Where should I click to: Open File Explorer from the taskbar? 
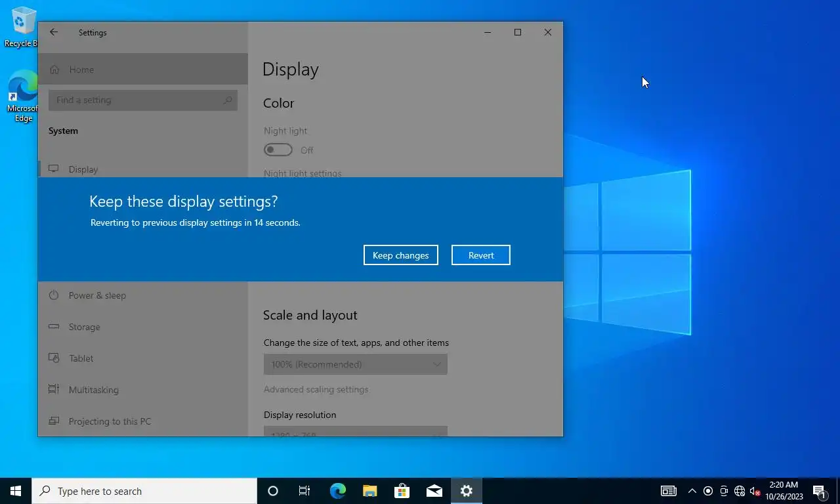click(x=369, y=491)
